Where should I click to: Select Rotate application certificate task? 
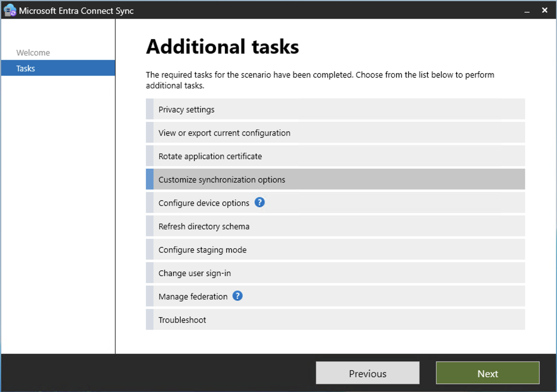click(335, 156)
